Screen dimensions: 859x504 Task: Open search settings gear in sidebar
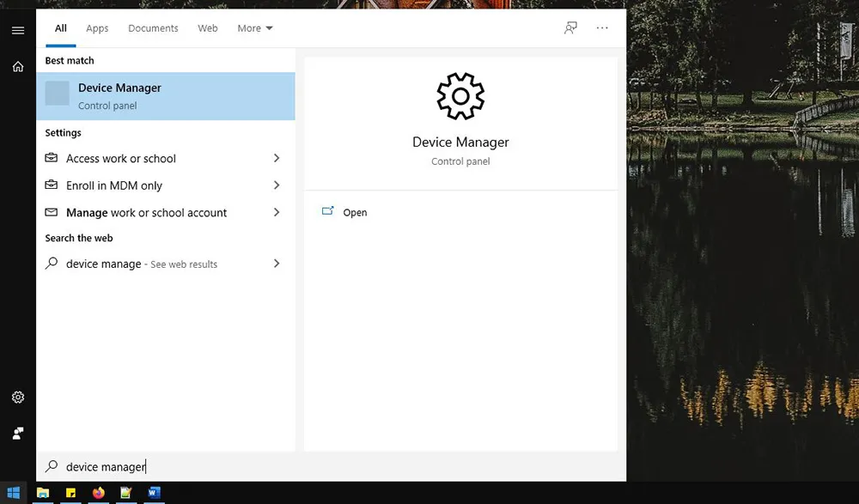point(18,398)
